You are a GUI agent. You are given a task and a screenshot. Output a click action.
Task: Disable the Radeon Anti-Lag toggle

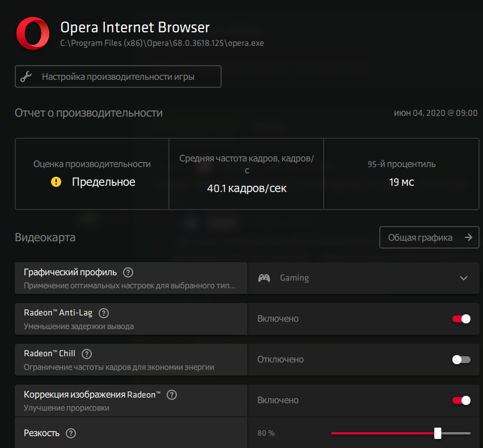461,319
